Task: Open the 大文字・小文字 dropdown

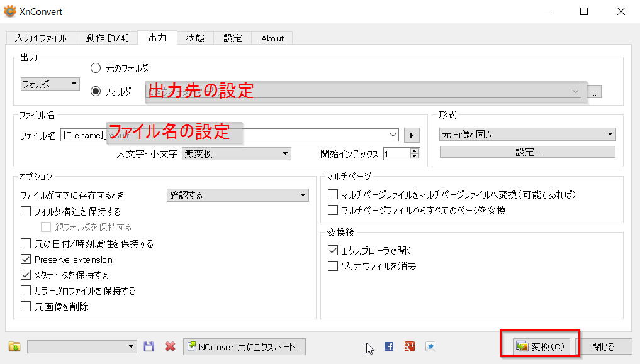Action: pyautogui.click(x=236, y=153)
